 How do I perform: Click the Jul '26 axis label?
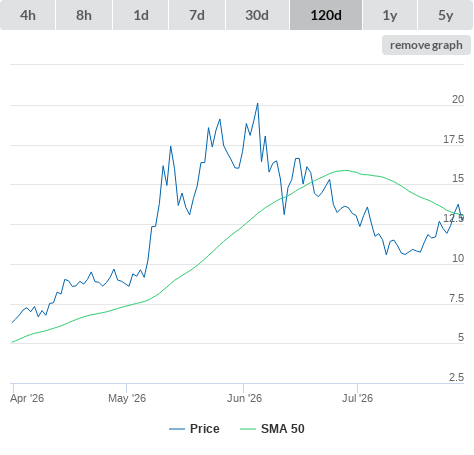click(x=357, y=398)
